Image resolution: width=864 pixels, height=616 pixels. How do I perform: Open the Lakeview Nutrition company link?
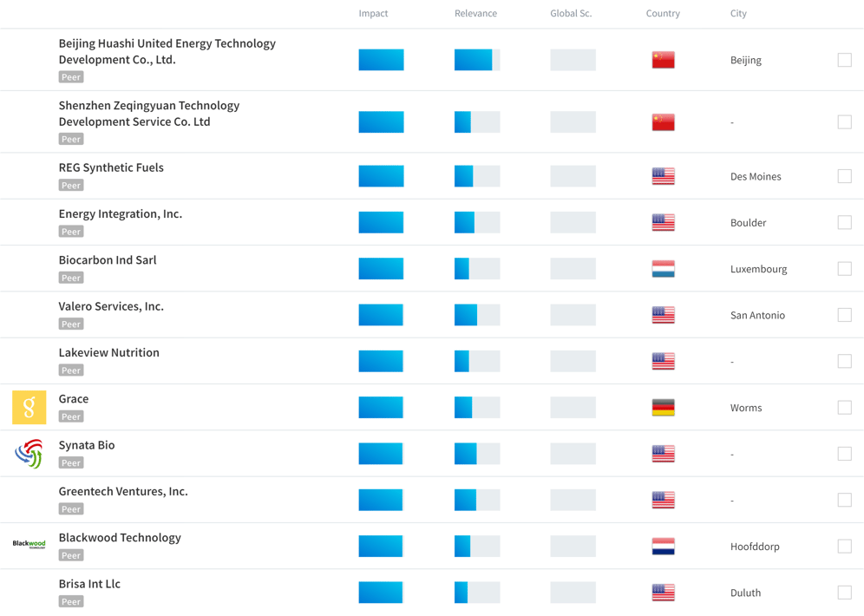pyautogui.click(x=109, y=352)
